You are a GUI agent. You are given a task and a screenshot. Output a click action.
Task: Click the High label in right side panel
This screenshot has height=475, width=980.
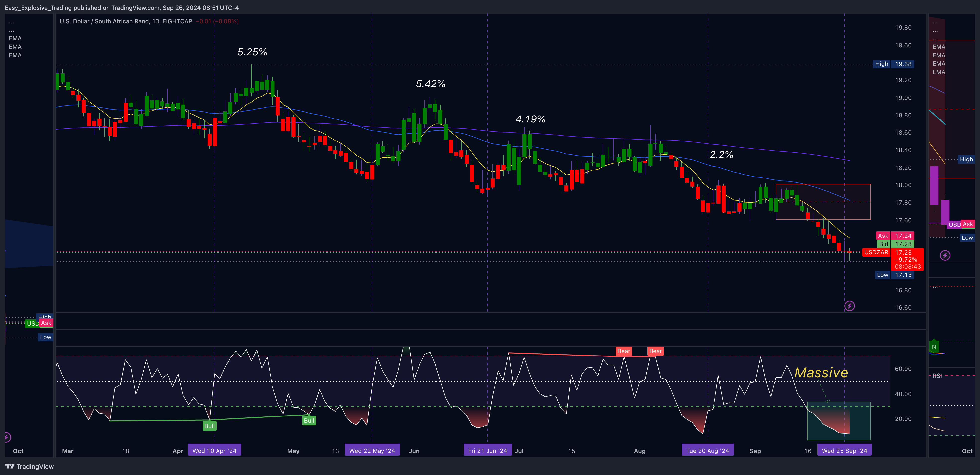point(966,159)
